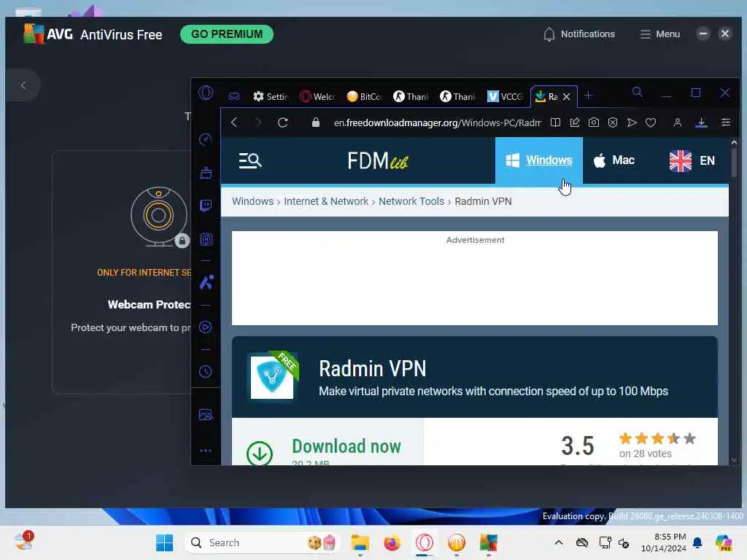This screenshot has width=747, height=560.
Task: Click GO PREMIUM in the AVG window
Action: [227, 34]
